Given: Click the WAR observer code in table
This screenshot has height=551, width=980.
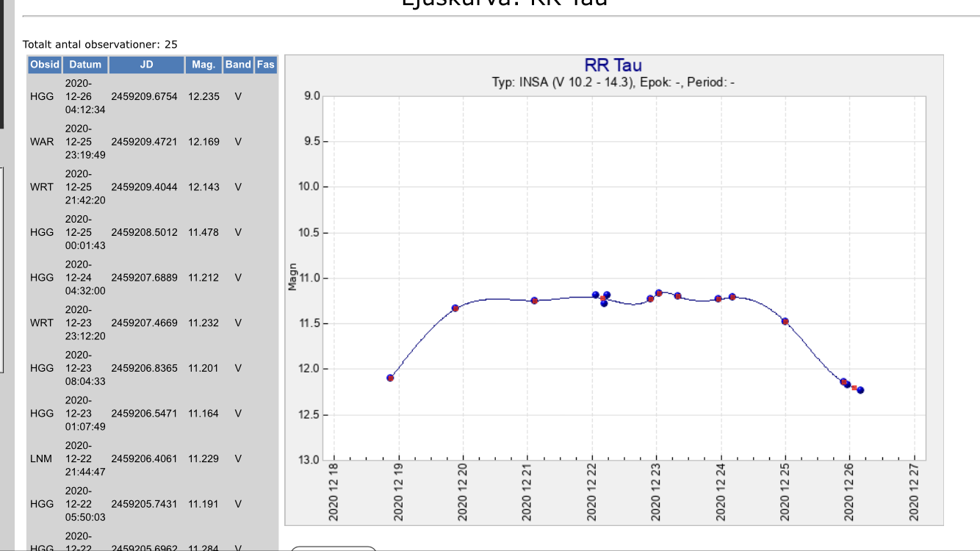Looking at the screenshot, I should pos(42,141).
